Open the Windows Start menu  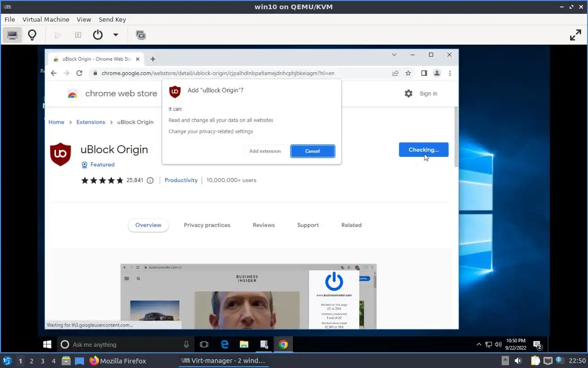(47, 344)
